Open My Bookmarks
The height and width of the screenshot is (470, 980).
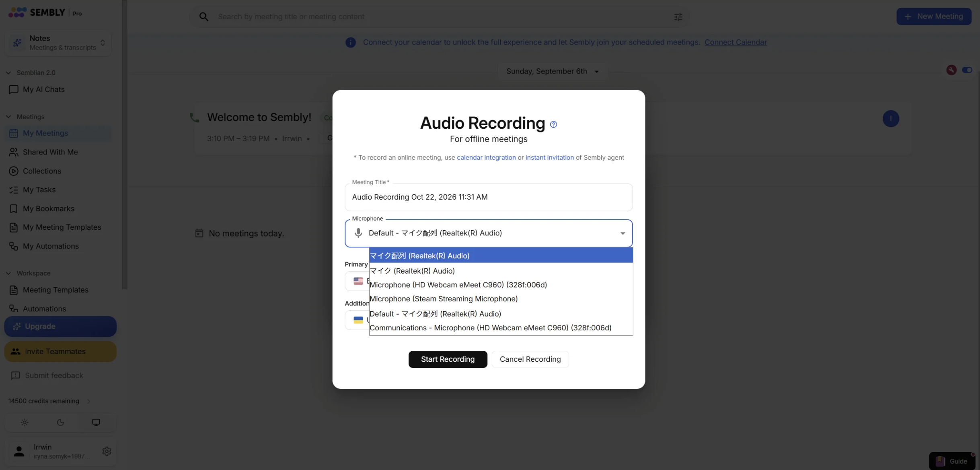pos(48,208)
